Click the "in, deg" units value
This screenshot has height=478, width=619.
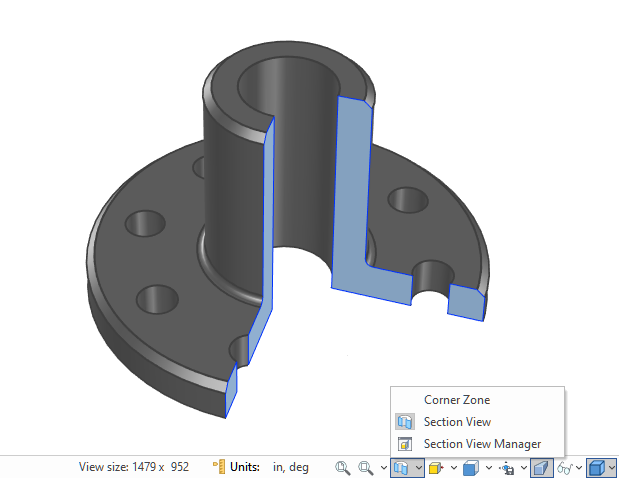pos(290,467)
